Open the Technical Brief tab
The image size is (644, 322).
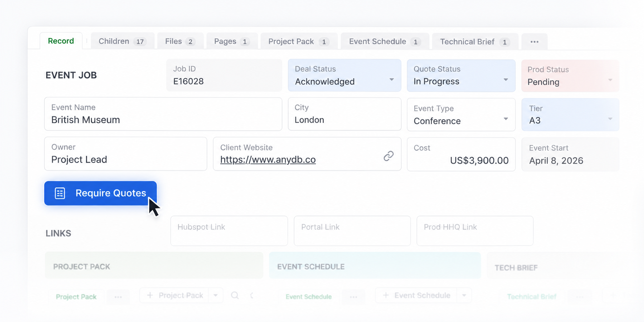475,41
